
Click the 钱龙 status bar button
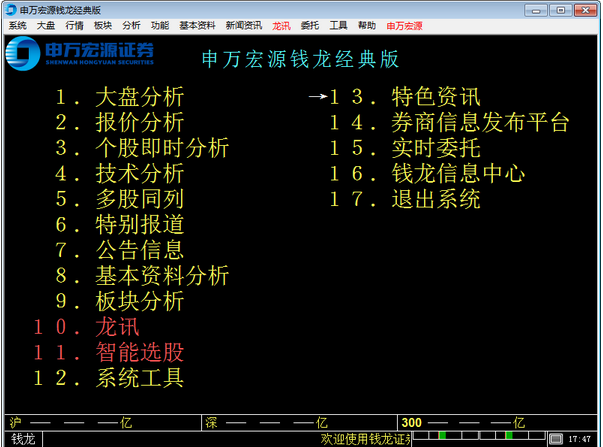pyautogui.click(x=23, y=439)
